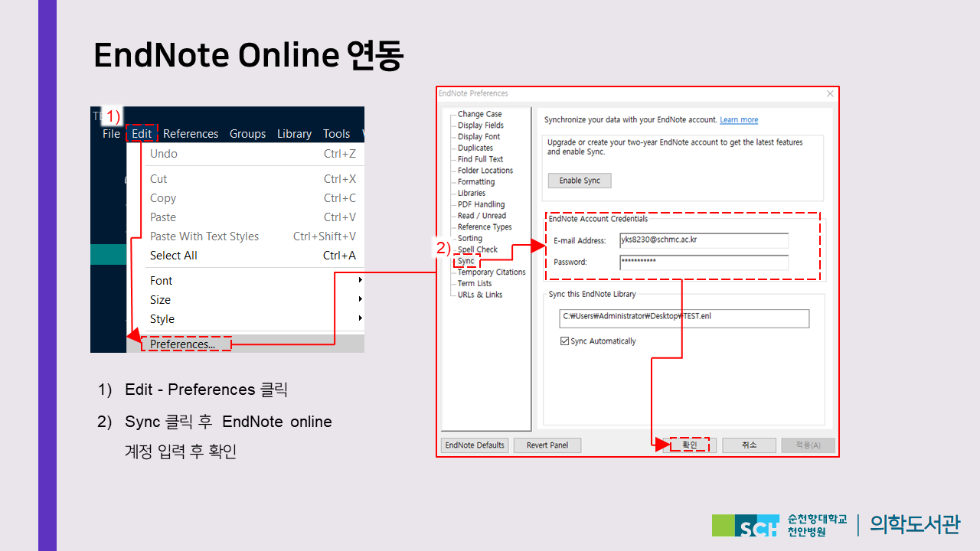This screenshot has width=980, height=551.
Task: Toggle the Sync Automatically checkbox
Action: (x=565, y=341)
